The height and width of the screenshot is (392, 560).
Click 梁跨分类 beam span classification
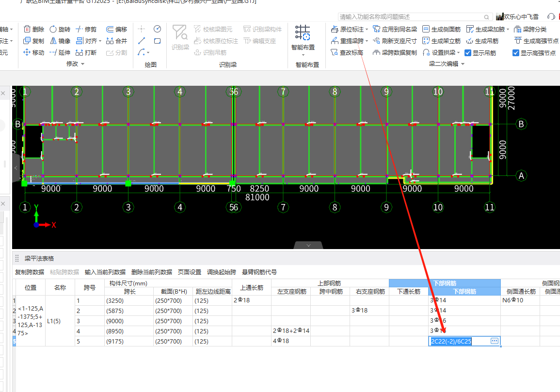(x=530, y=29)
